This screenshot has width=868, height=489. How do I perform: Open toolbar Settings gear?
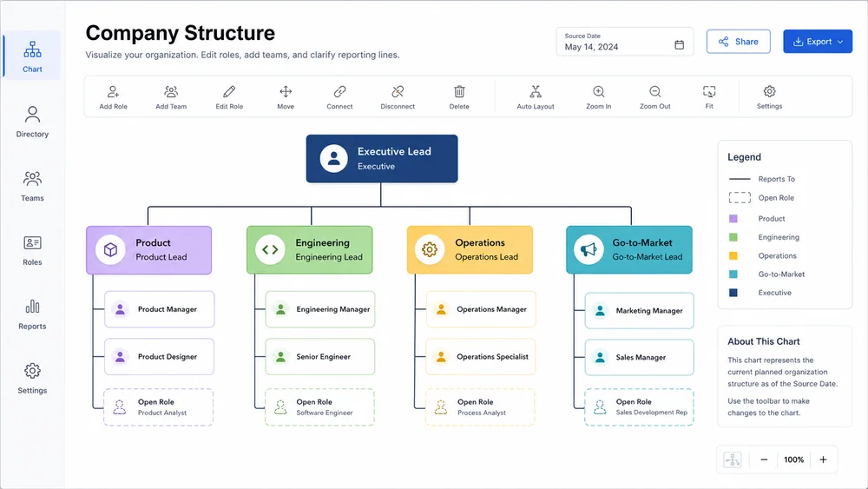click(769, 97)
